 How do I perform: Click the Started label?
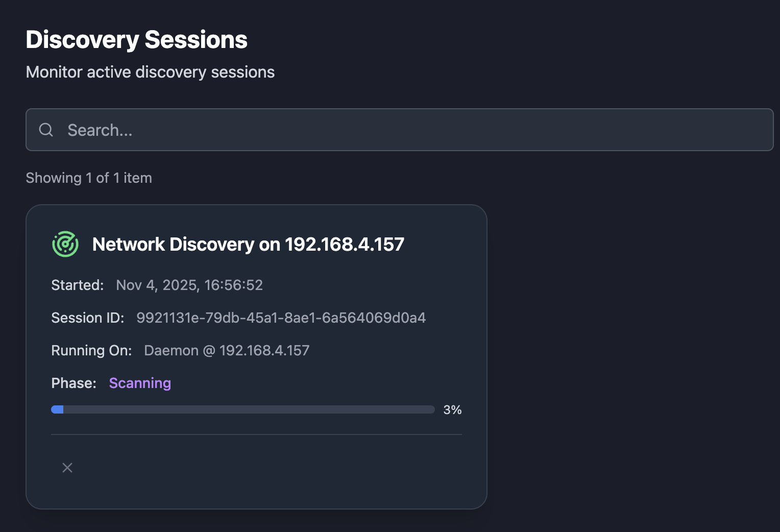point(78,285)
